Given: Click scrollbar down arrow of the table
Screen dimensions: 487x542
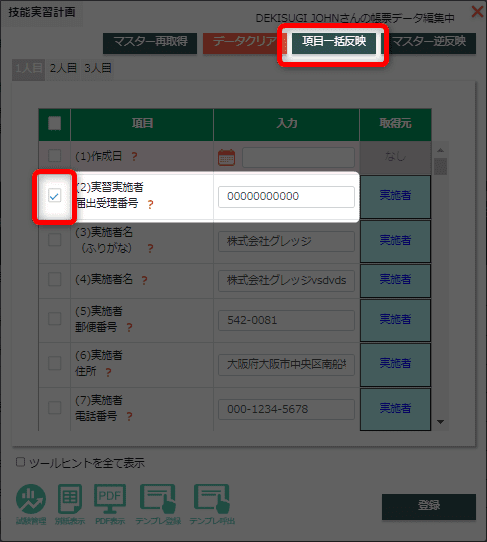Looking at the screenshot, I should pyautogui.click(x=440, y=422).
